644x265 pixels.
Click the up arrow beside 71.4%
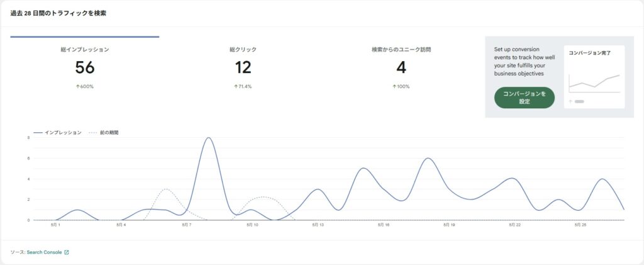coord(235,86)
